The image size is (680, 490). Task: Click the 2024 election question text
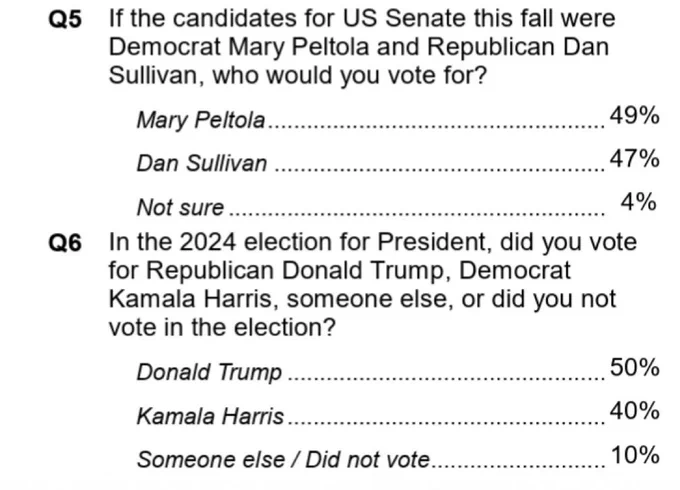[373, 284]
